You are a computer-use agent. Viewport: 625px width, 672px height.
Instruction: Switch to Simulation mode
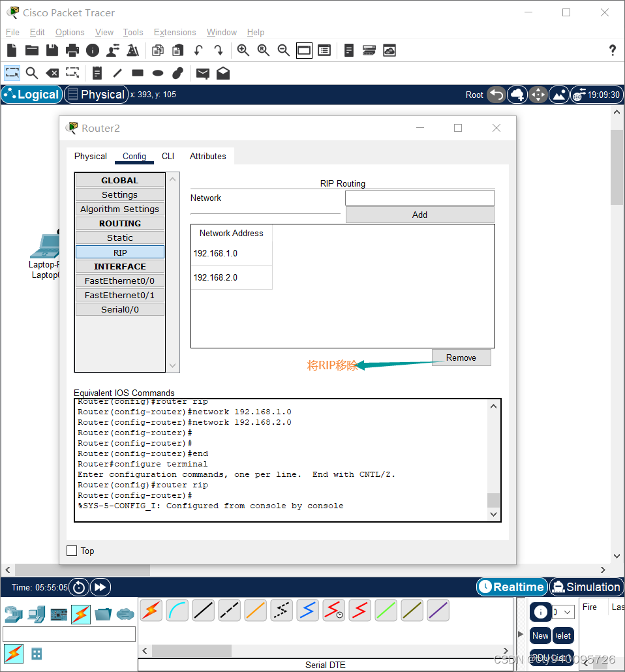(x=587, y=587)
